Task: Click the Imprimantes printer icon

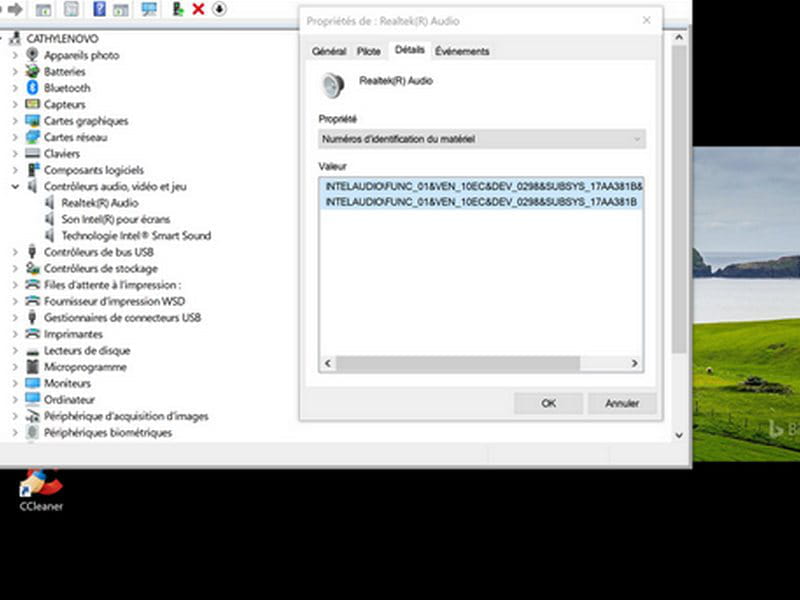Action: coord(32,334)
